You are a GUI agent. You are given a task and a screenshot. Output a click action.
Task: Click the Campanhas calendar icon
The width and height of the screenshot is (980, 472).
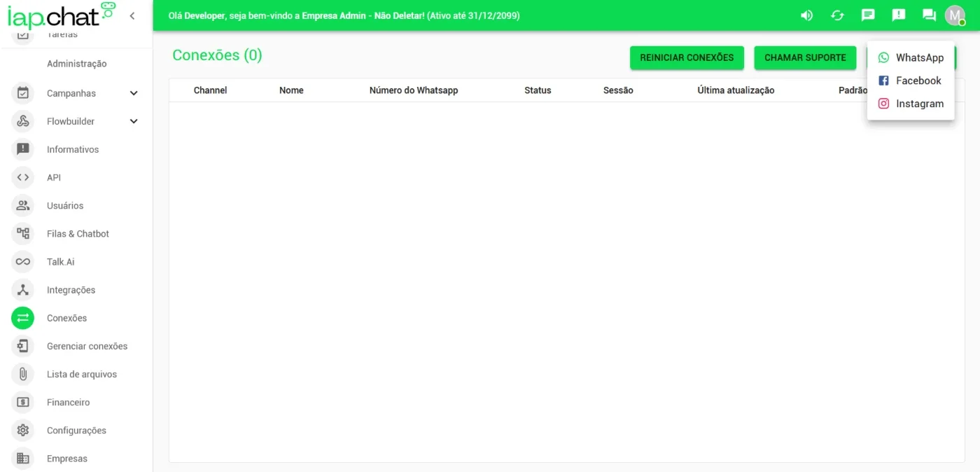pos(23,93)
